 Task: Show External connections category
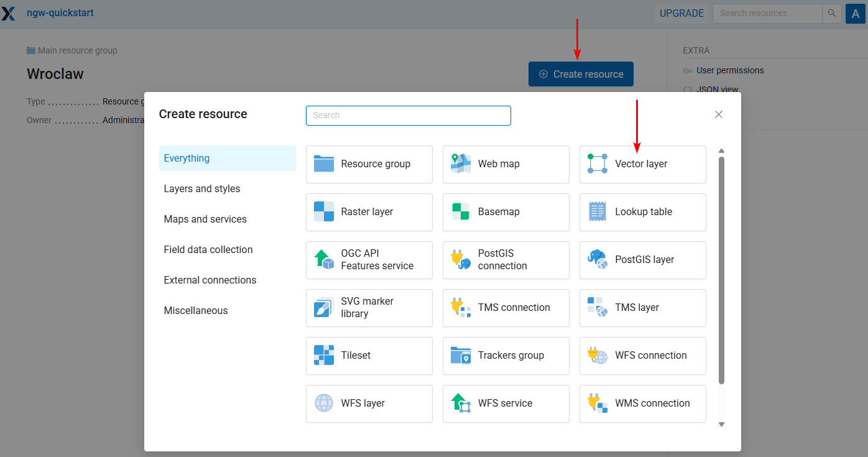(x=210, y=280)
